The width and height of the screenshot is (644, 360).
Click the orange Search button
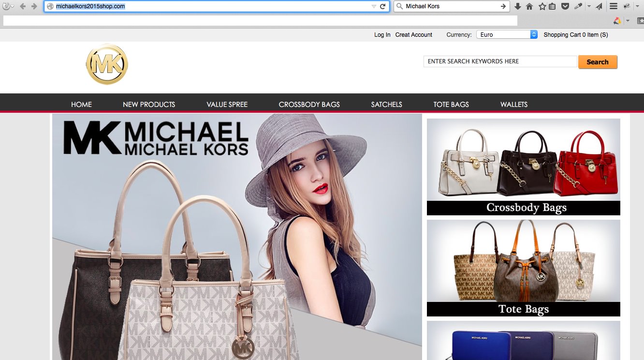click(598, 62)
